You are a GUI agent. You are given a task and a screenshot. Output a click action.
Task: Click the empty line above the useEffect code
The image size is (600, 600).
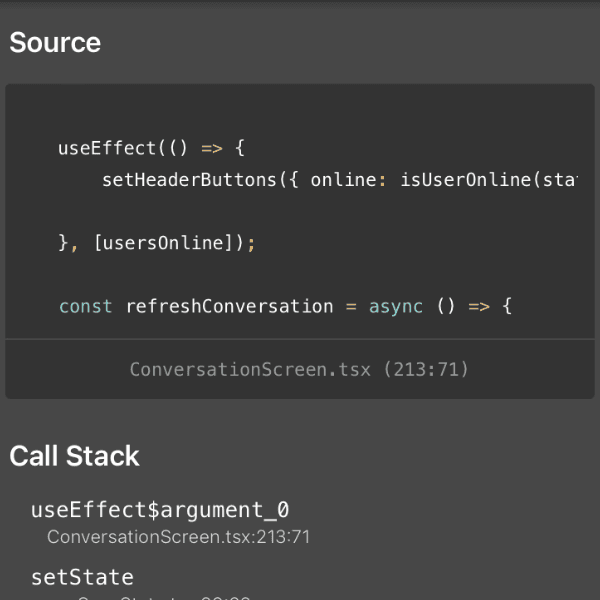(x=300, y=115)
